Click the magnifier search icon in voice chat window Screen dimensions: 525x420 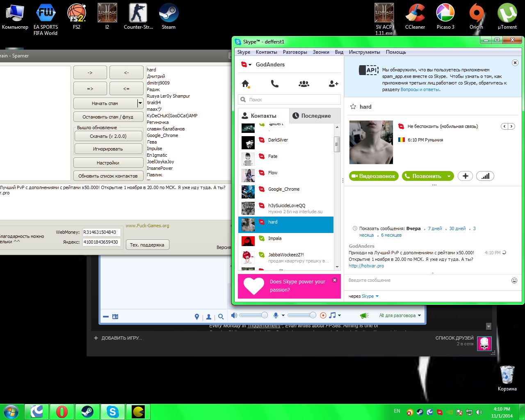[x=221, y=317]
